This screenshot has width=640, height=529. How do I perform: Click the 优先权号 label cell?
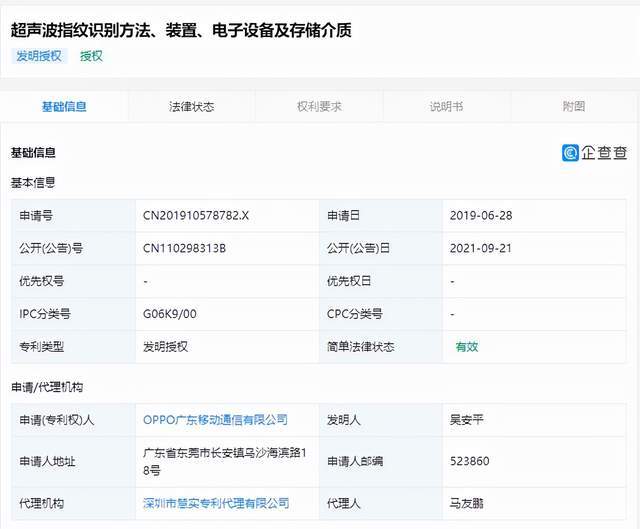coord(73,281)
